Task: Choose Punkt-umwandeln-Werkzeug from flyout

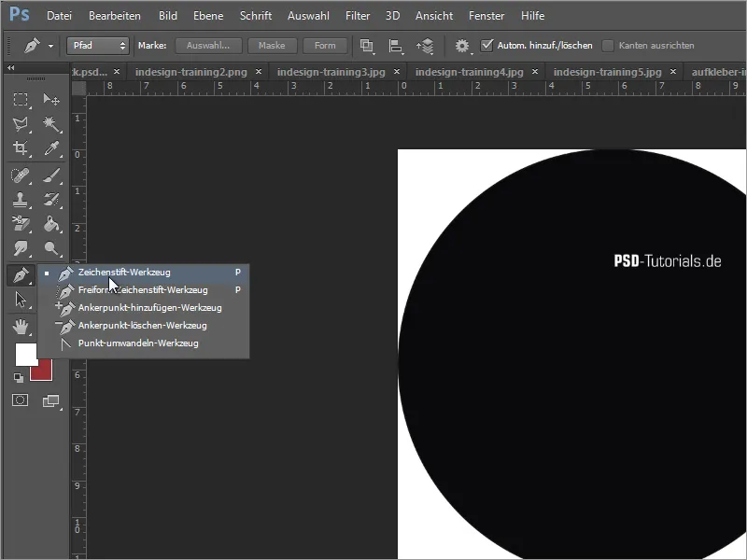Action: click(x=144, y=343)
